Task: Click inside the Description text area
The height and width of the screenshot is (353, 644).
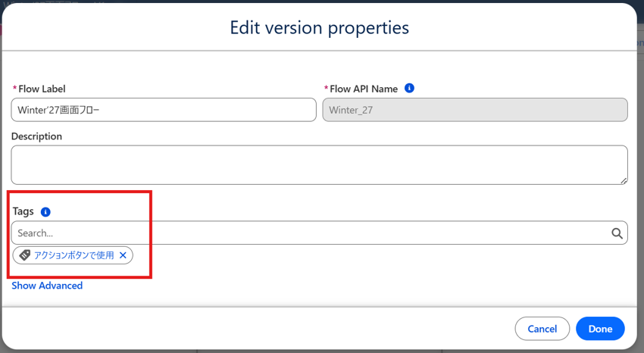Action: coord(319,164)
